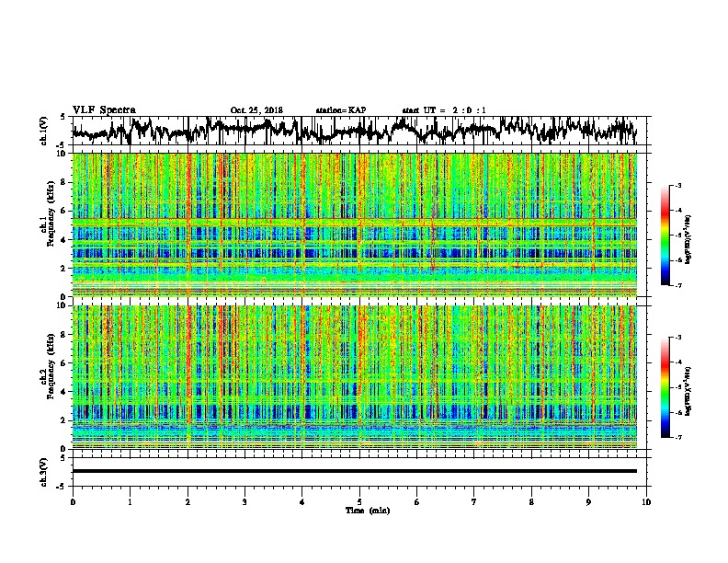Click time axis tick label "3"
Viewport: 728px width, 563px height.
245,502
